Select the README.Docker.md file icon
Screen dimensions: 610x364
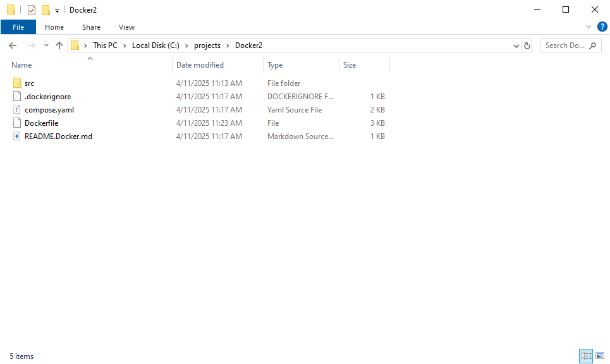point(16,136)
